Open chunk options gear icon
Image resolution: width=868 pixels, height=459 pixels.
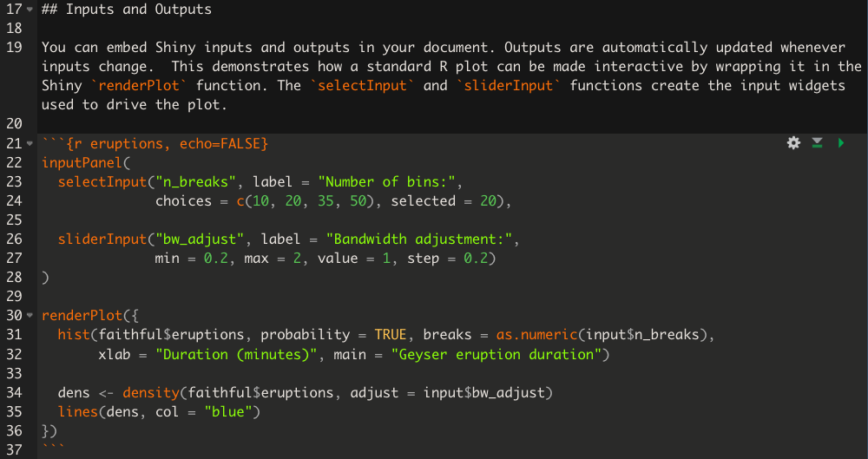(x=793, y=143)
